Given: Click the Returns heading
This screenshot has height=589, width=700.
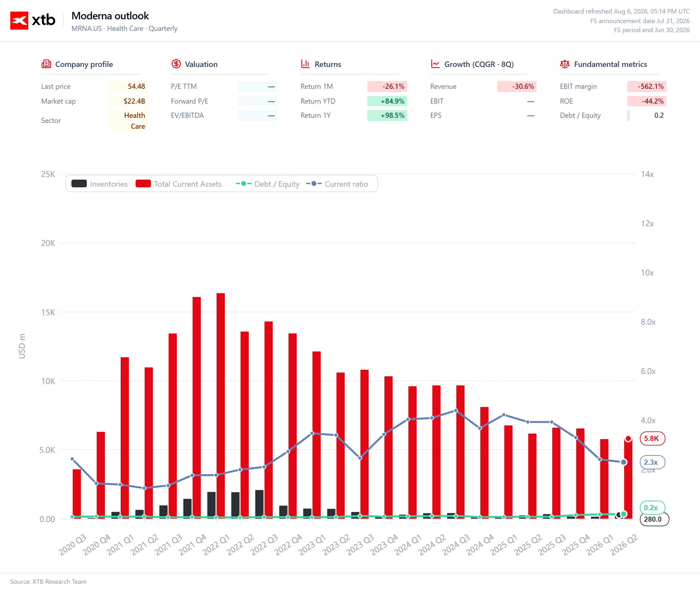Looking at the screenshot, I should 328,64.
